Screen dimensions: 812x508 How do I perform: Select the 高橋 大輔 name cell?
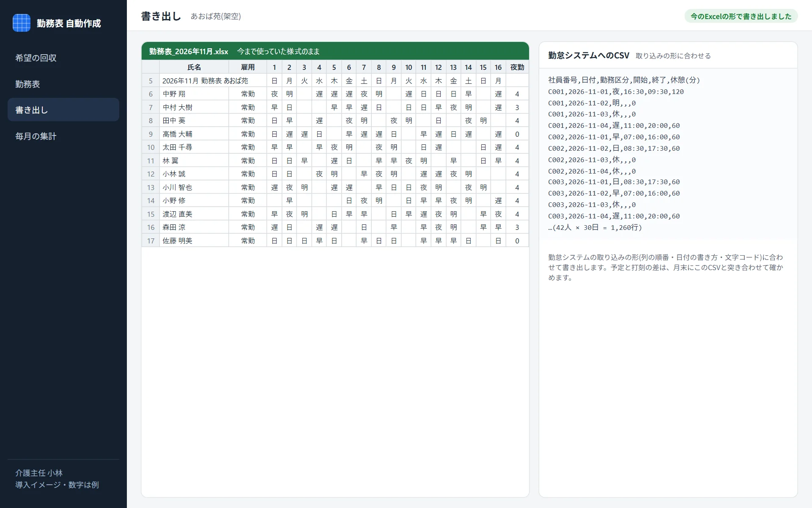194,134
